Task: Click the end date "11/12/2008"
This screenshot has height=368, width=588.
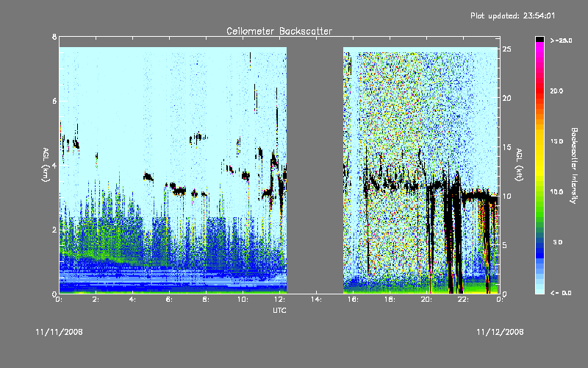Action: pos(500,332)
